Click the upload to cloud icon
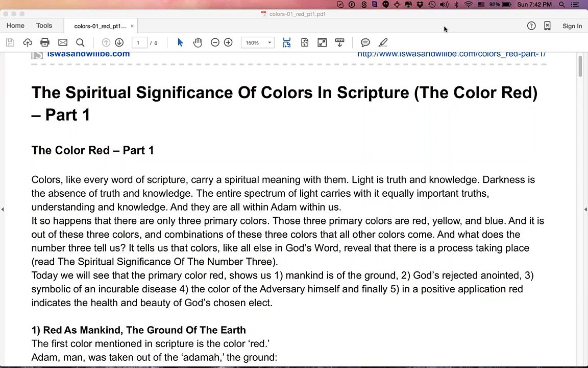Screen dimensions: 588x368 (28, 42)
